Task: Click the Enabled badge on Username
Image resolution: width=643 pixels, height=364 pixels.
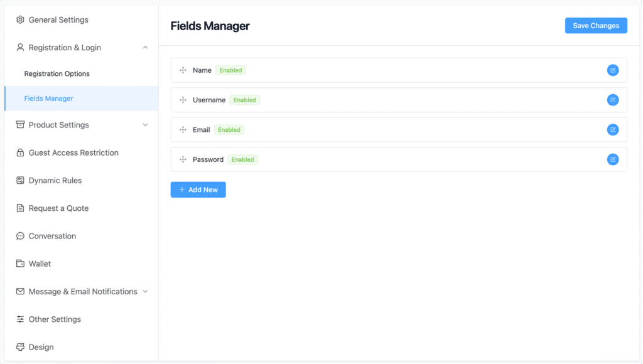Action: pos(245,100)
